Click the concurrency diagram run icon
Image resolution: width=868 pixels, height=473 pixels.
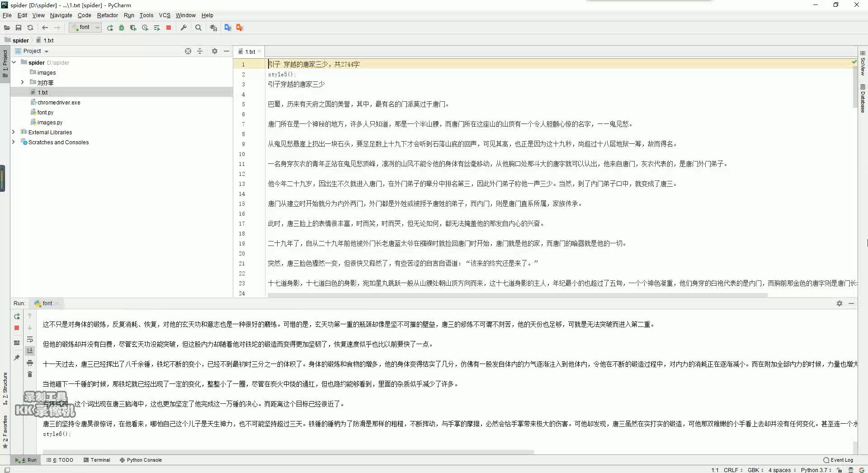pos(157,28)
